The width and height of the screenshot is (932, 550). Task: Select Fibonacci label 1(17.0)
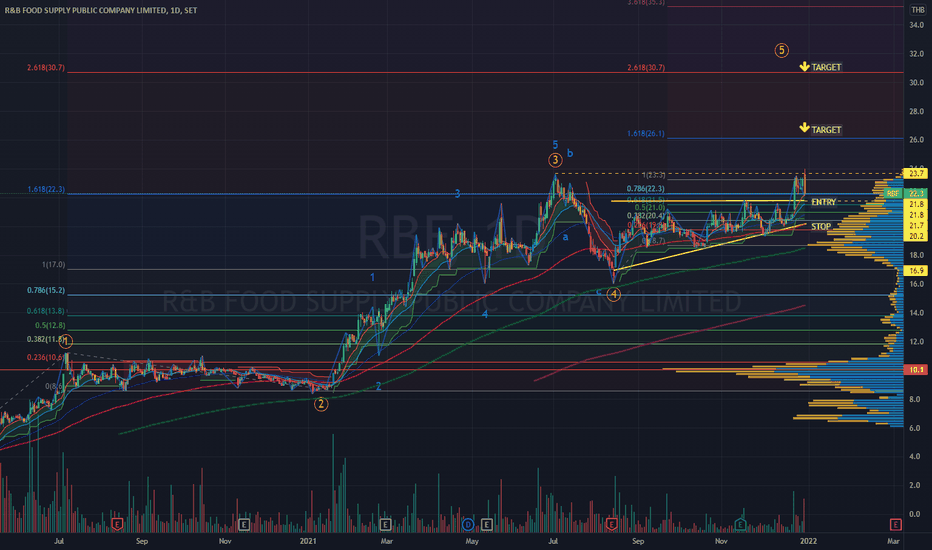(53, 265)
